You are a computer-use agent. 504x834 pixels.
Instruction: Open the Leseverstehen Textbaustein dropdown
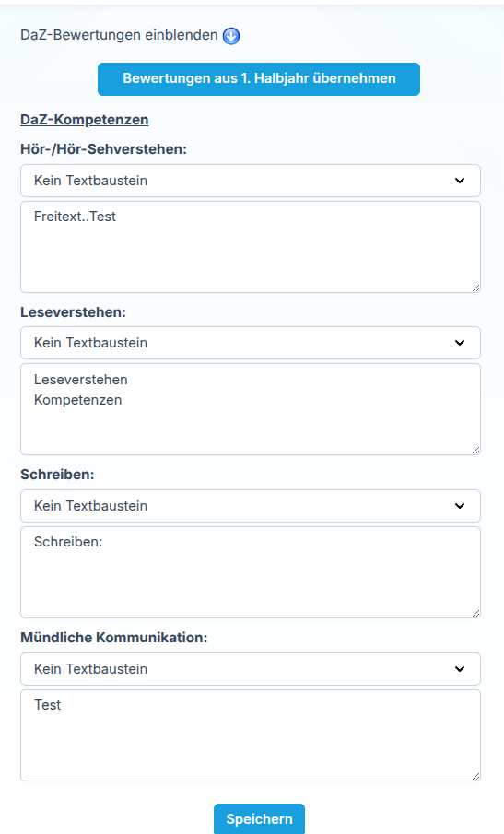pyautogui.click(x=251, y=343)
